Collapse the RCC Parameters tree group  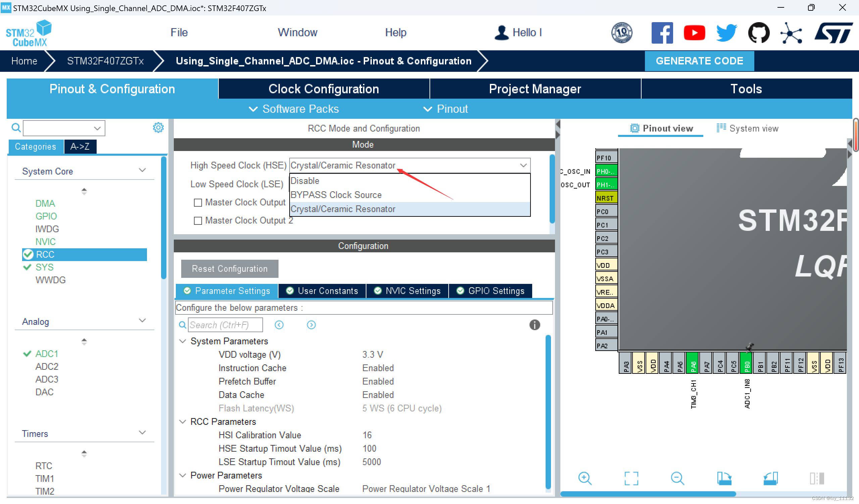click(183, 422)
